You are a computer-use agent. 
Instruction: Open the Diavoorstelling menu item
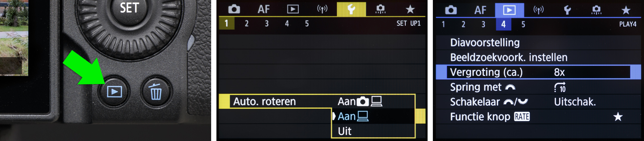[x=485, y=43]
